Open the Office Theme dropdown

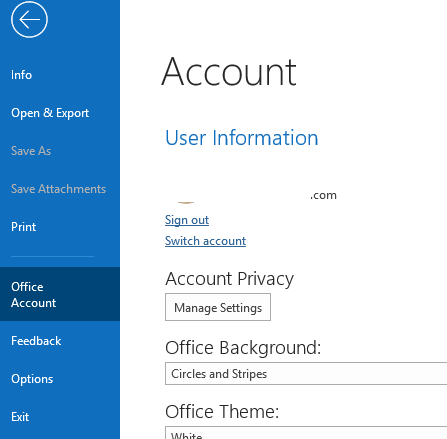306,432
